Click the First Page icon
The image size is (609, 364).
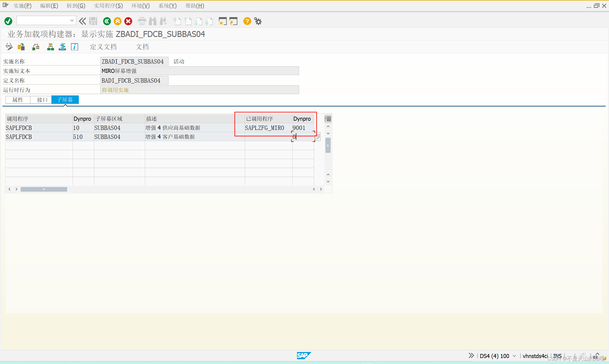tap(177, 21)
